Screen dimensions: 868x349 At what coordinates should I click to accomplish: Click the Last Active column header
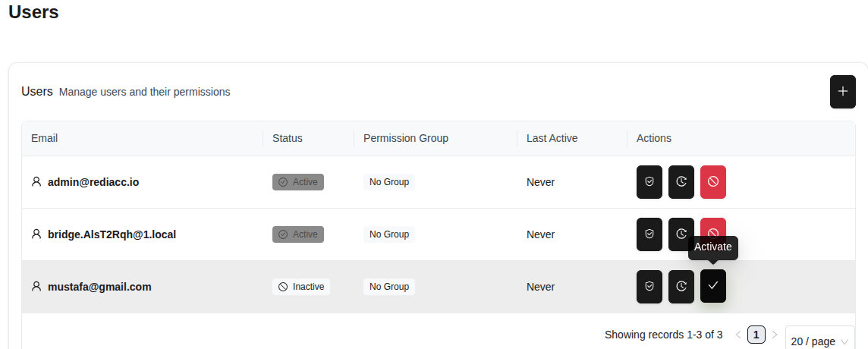coord(552,138)
